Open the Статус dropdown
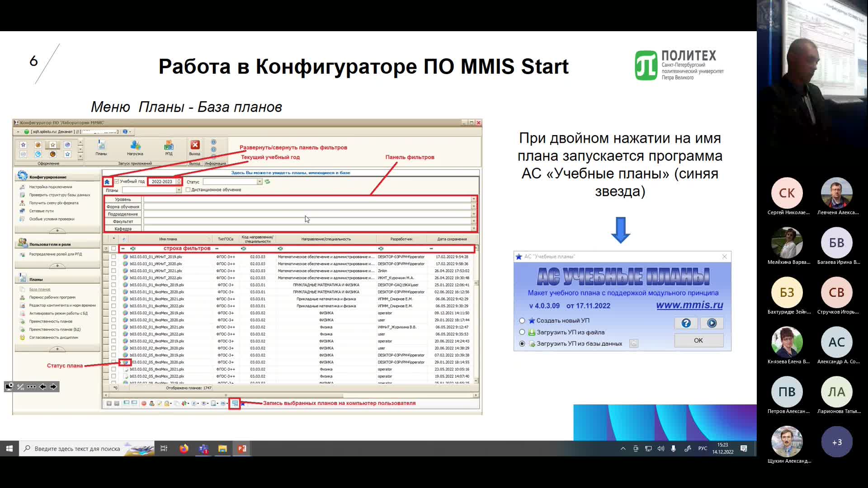868x488 pixels. [x=259, y=182]
